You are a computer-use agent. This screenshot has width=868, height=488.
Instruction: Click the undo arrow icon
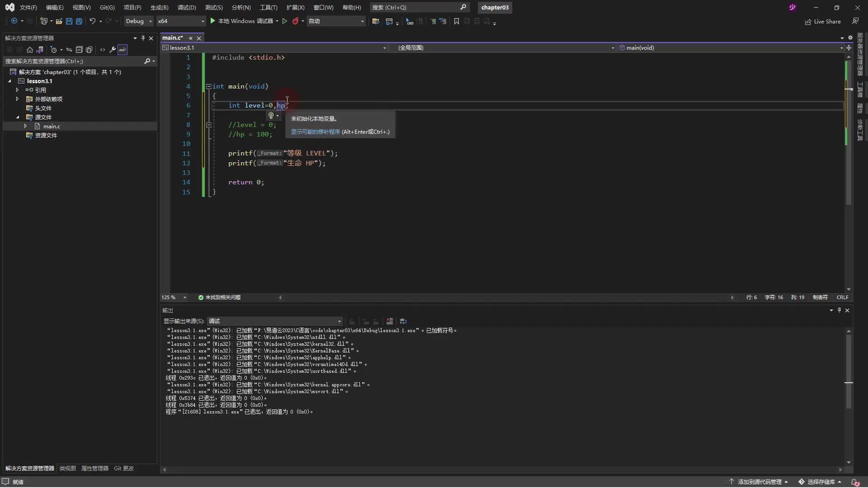click(x=92, y=21)
